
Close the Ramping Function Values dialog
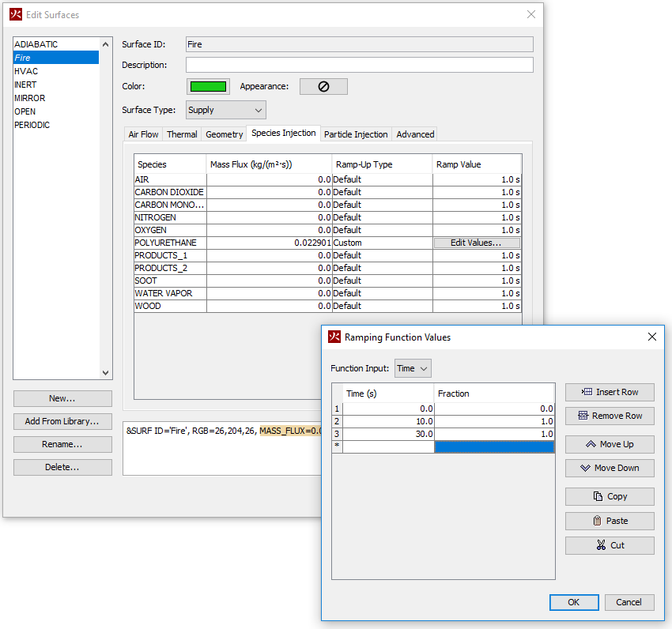tap(652, 337)
